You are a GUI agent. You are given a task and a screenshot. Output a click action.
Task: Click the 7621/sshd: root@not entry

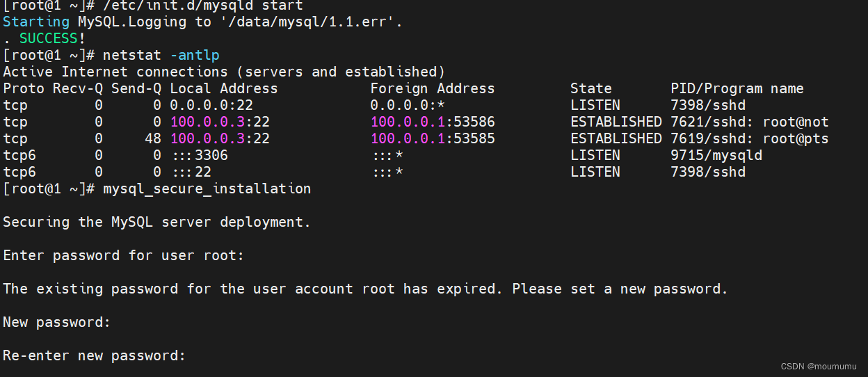point(750,122)
